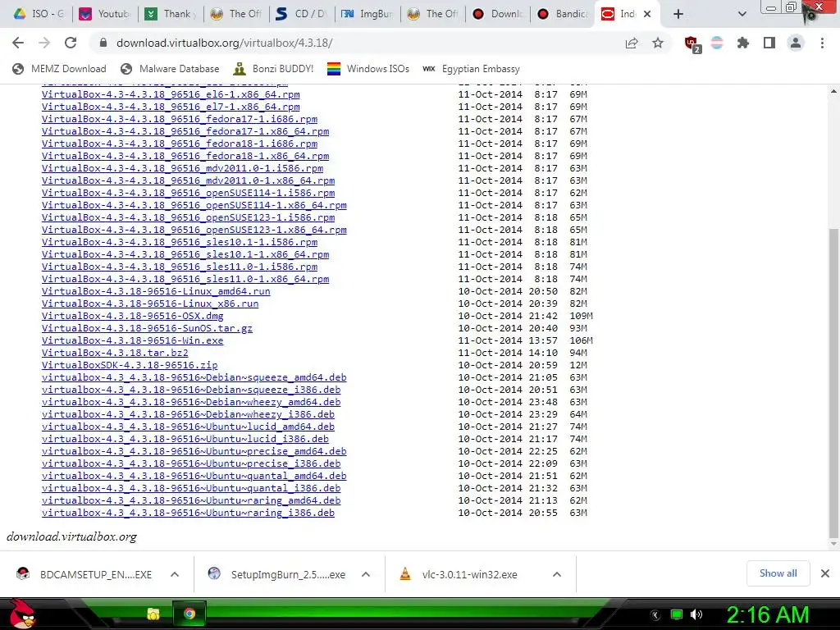Open the sles11.0-1.x86_64.rpm link
Image resolution: width=840 pixels, height=630 pixels.
pyautogui.click(x=185, y=280)
